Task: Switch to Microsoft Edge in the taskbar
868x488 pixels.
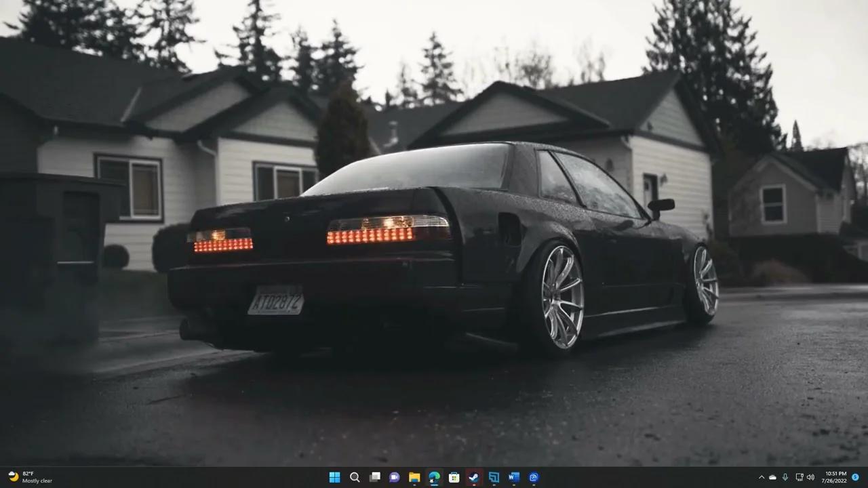Action: [x=435, y=477]
